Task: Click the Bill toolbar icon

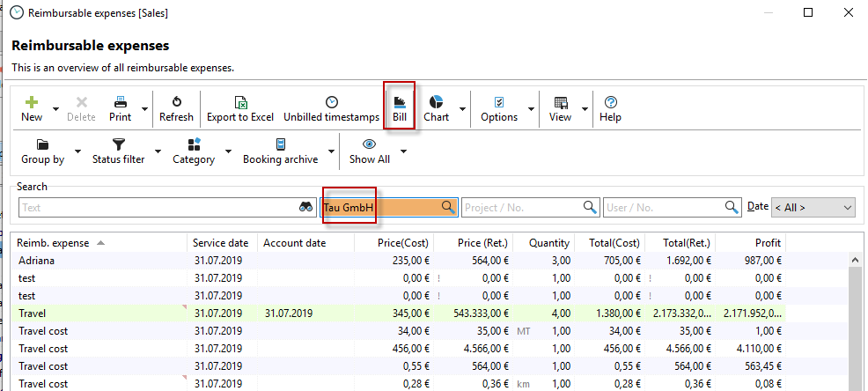Action: 400,102
